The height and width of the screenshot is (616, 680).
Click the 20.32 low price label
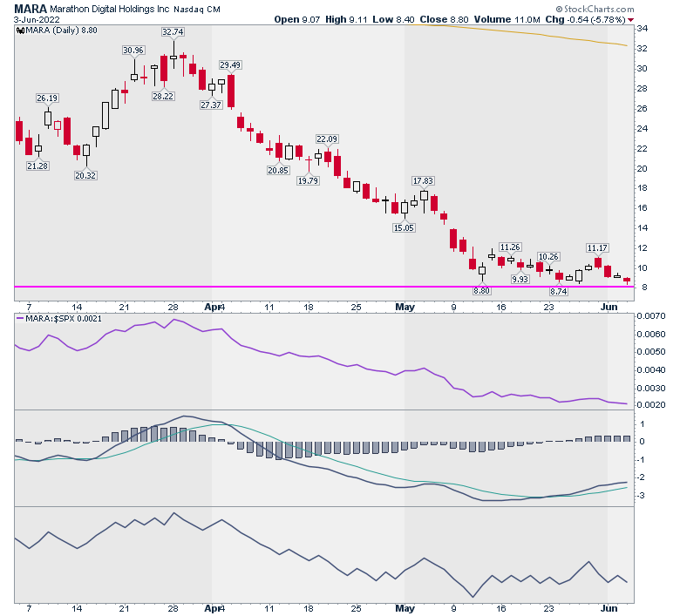click(85, 176)
